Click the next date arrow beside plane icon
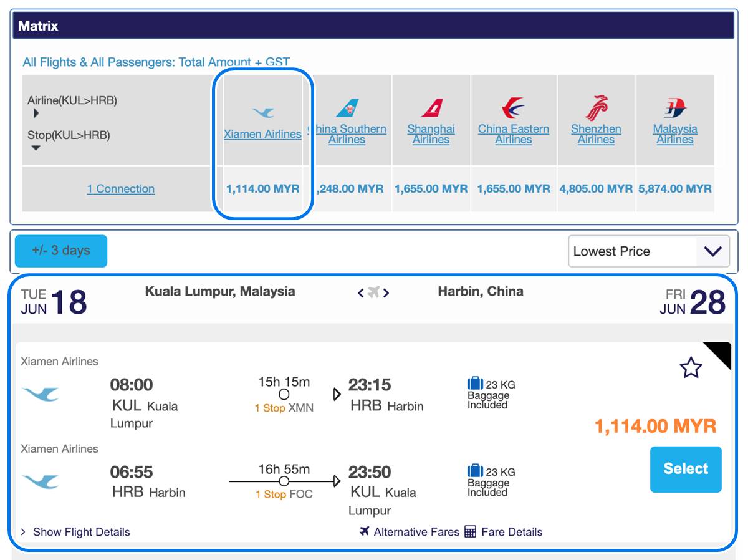Image resolution: width=748 pixels, height=560 pixels. 386,292
